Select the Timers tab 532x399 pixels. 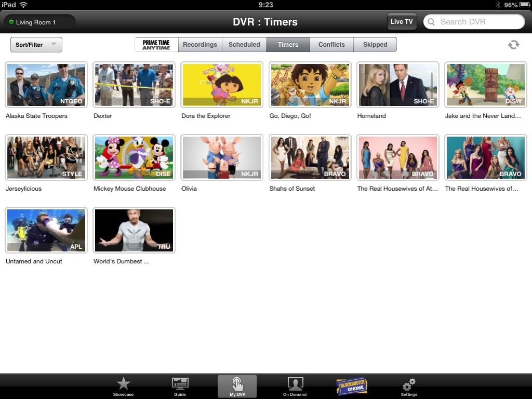tap(288, 45)
